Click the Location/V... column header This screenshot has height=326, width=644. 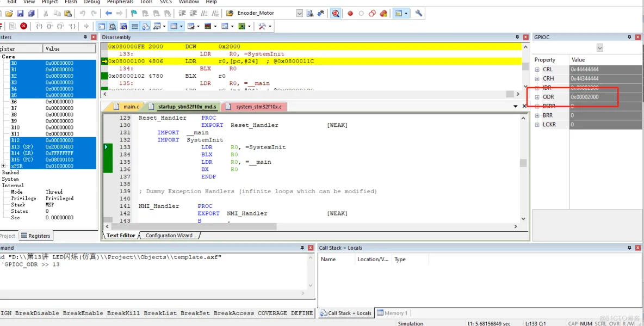[x=373, y=260]
